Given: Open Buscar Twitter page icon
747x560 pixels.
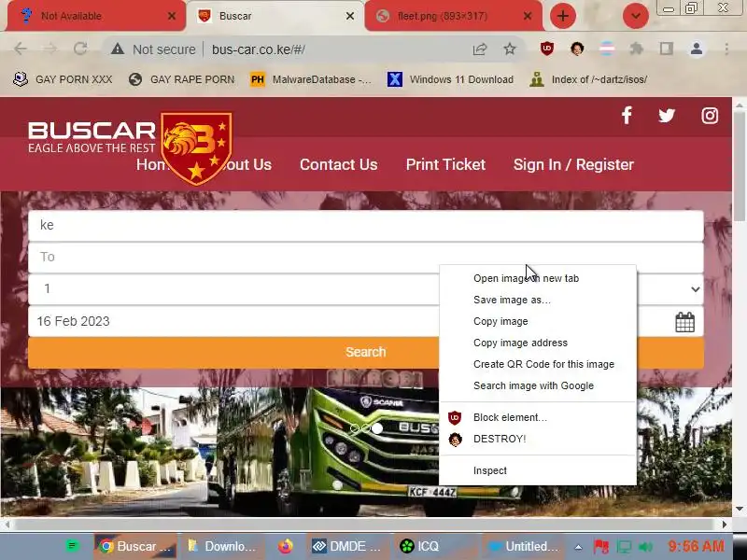Looking at the screenshot, I should coord(667,115).
